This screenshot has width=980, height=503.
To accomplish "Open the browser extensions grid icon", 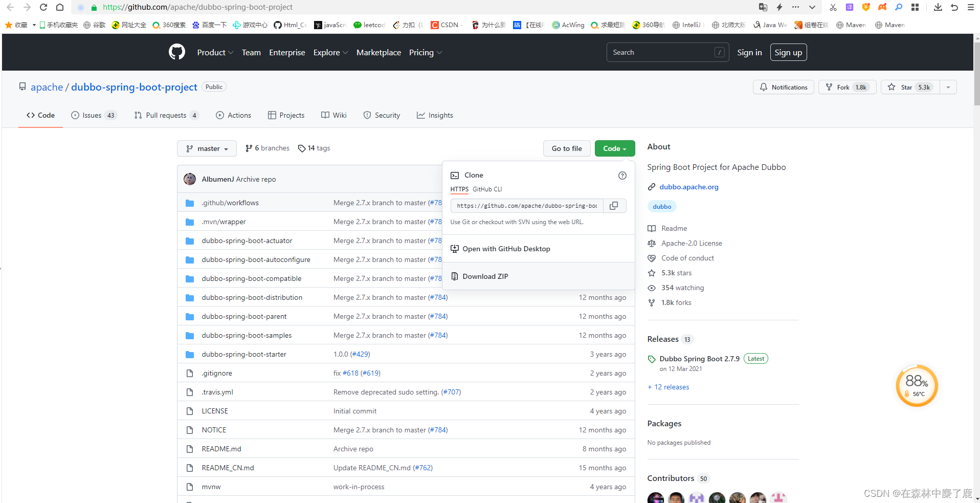I will (x=915, y=7).
